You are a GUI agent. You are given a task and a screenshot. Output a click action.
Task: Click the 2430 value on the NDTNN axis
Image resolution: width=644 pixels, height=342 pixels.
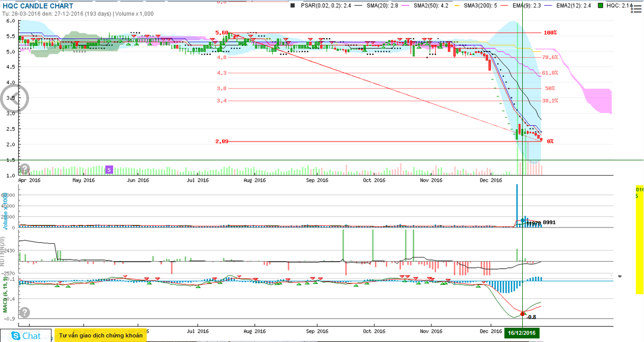(x=10, y=251)
